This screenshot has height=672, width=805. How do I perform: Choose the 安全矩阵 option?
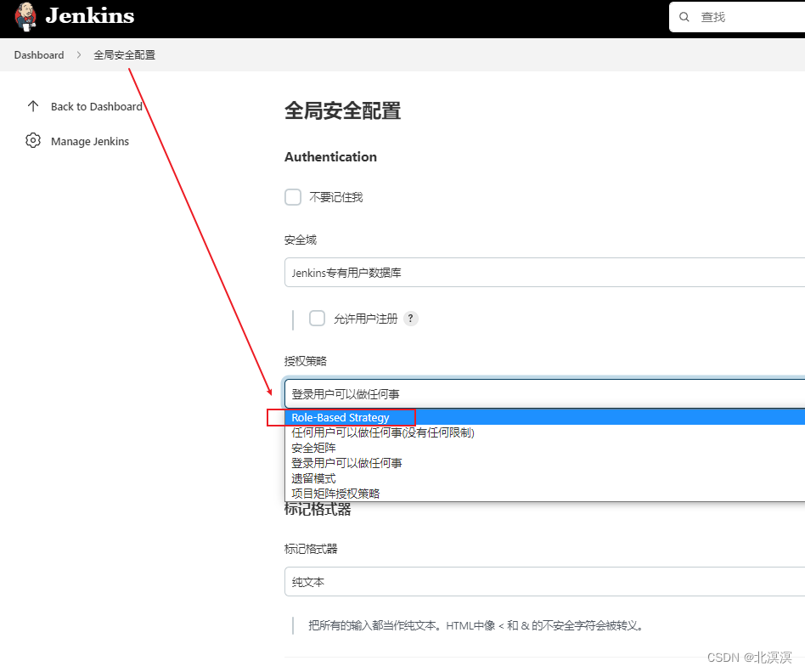coord(544,448)
